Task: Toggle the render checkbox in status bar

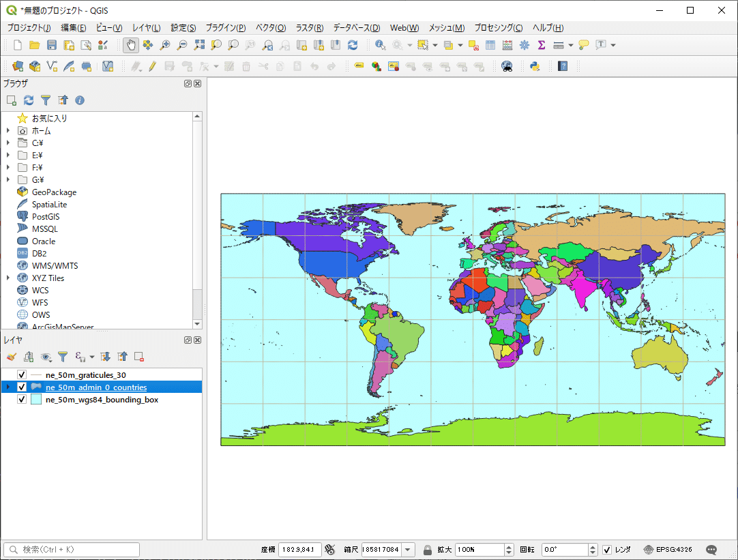Action: (x=607, y=550)
